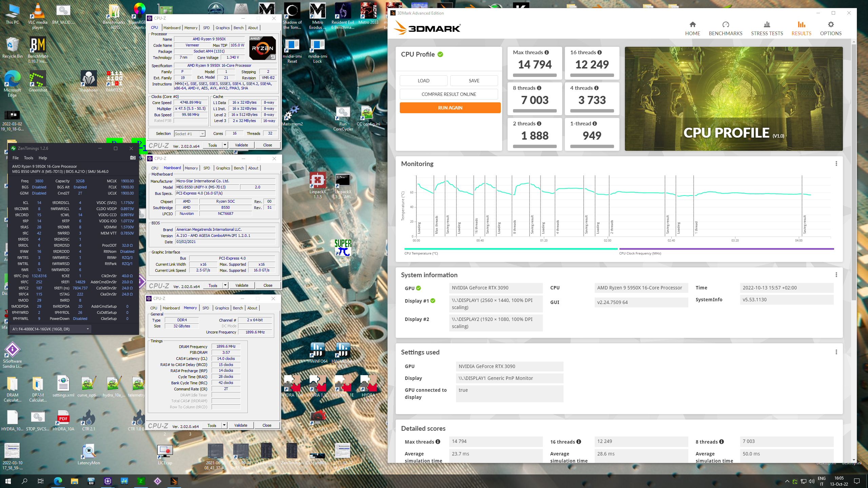The width and height of the screenshot is (868, 488).
Task: Click Validate in the CPU-Z CPU window
Action: [241, 145]
